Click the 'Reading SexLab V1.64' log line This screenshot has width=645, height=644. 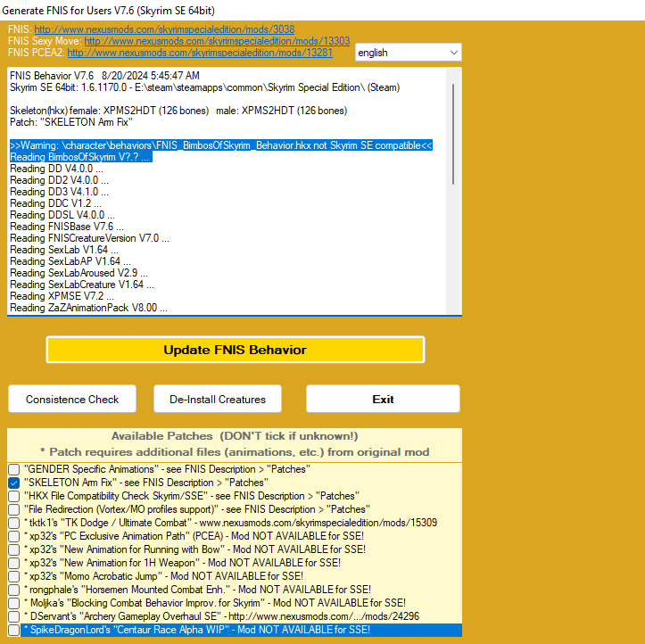click(64, 250)
